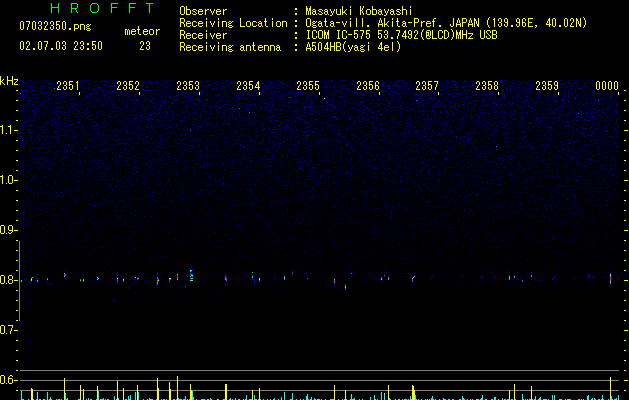Click the 0000 time marker

pos(607,86)
